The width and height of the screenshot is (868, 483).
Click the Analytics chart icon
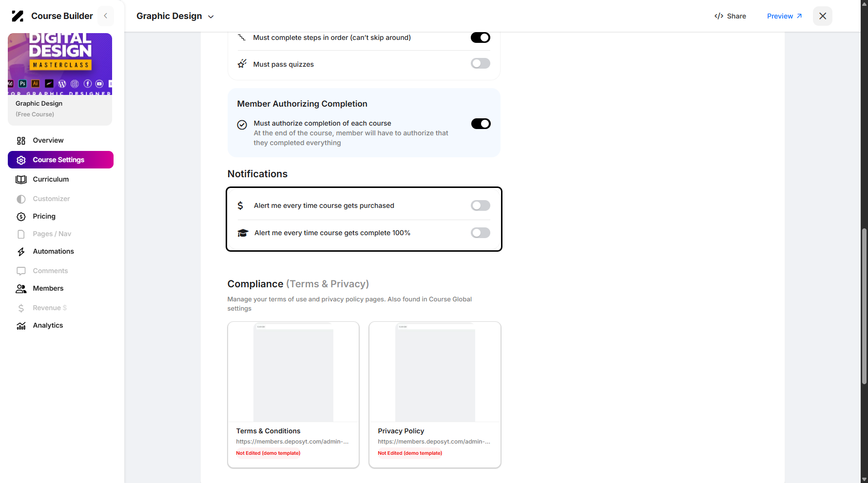tap(21, 326)
